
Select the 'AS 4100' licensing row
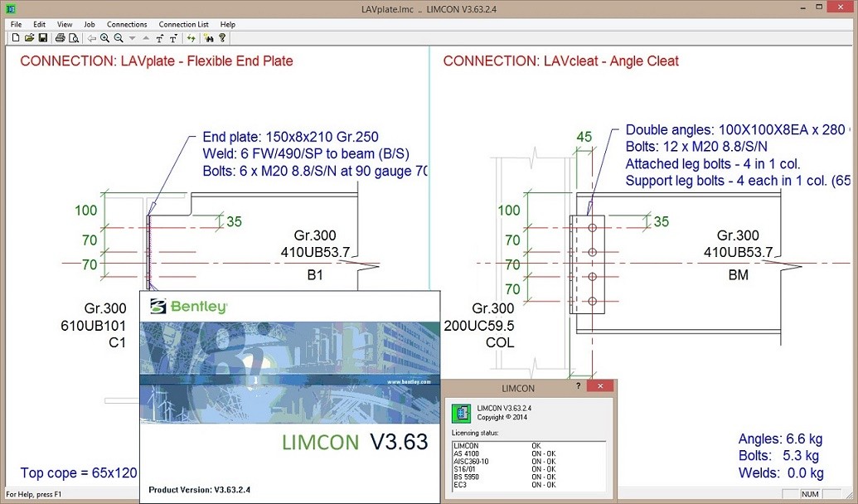tap(529, 453)
